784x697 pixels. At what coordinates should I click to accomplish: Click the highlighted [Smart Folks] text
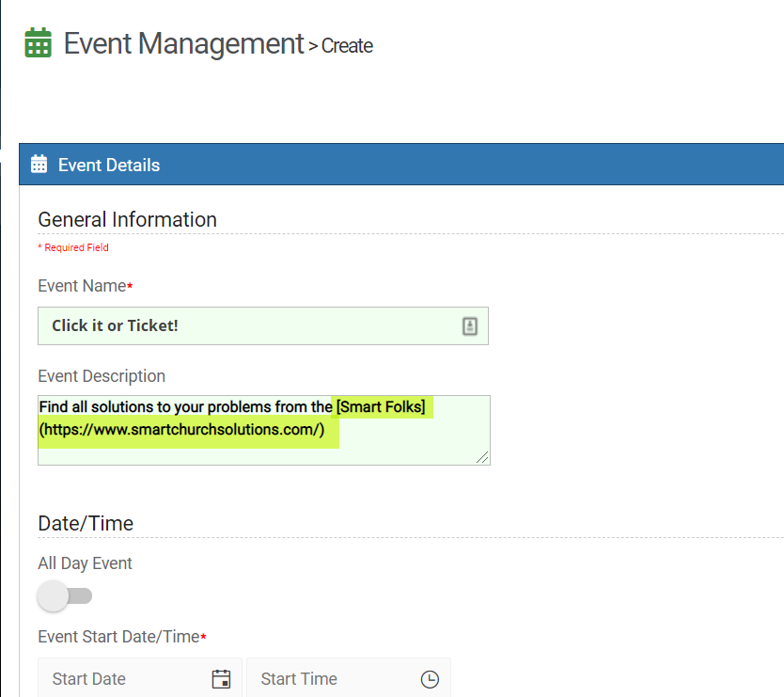380,406
